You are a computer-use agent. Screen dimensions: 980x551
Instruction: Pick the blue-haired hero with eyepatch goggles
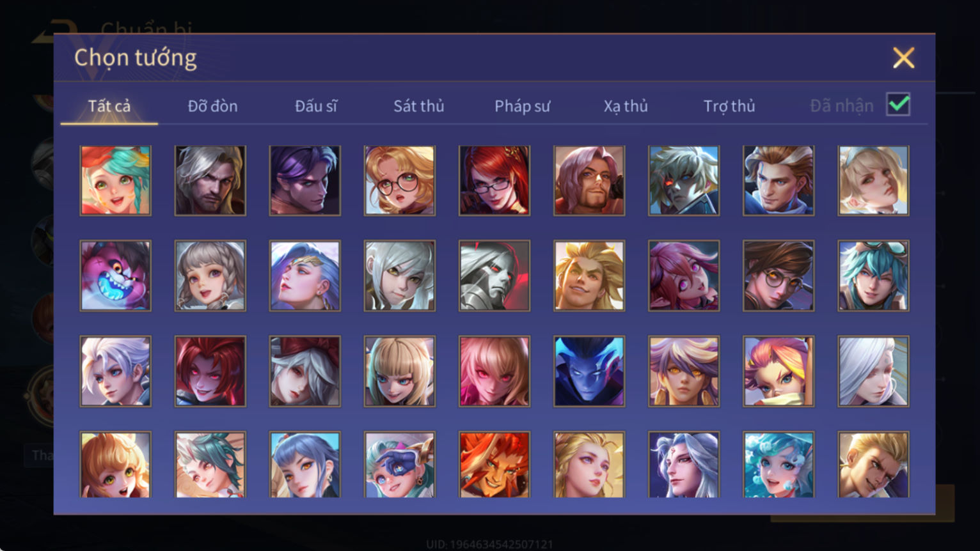point(400,465)
